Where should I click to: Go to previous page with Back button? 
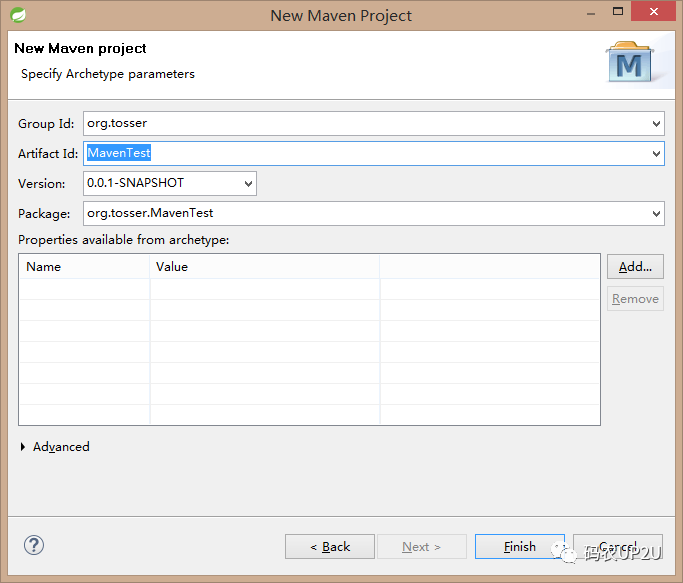coord(330,546)
